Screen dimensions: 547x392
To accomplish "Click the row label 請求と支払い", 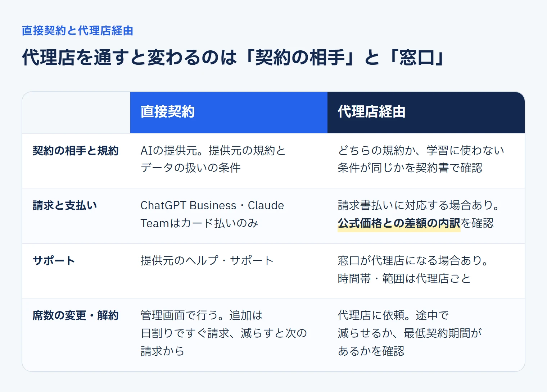I will tap(65, 205).
